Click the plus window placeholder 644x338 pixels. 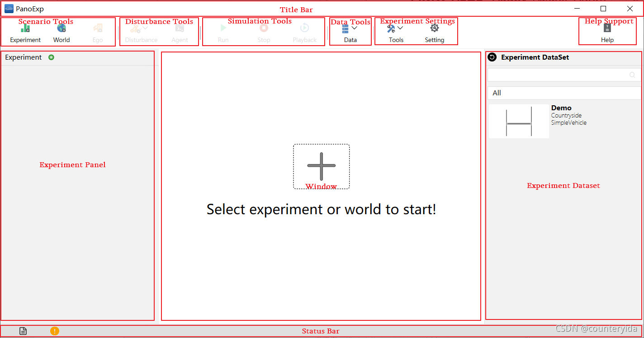(x=321, y=166)
